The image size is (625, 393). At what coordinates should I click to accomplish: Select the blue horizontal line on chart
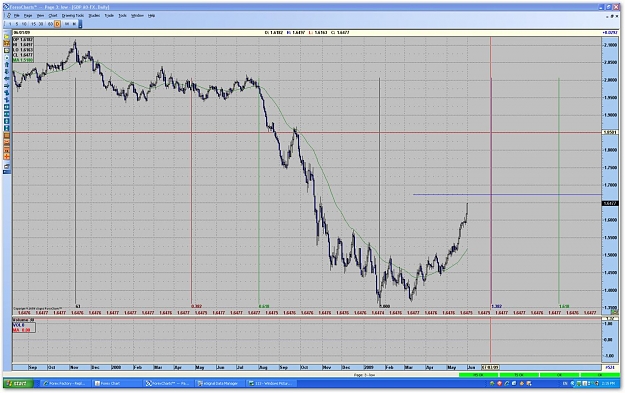pyautogui.click(x=507, y=195)
